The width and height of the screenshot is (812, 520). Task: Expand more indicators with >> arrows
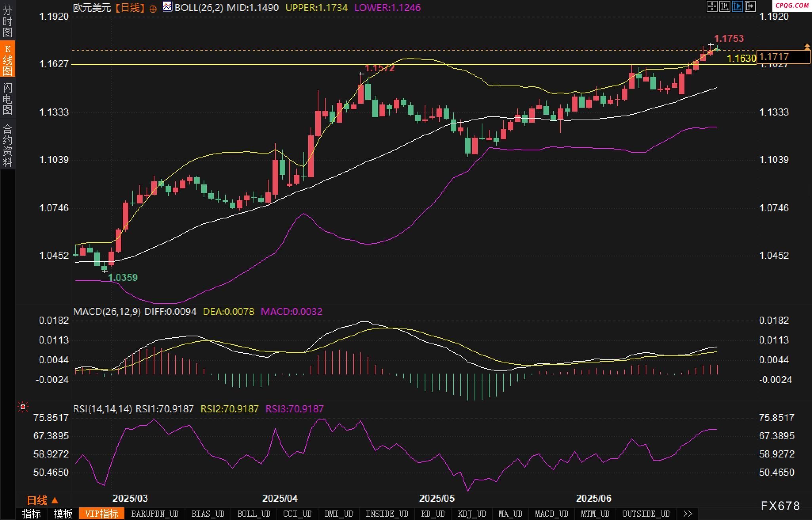[x=688, y=514]
